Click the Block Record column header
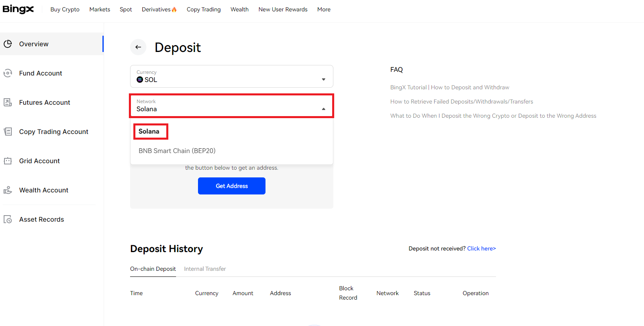The image size is (644, 326). 348,293
